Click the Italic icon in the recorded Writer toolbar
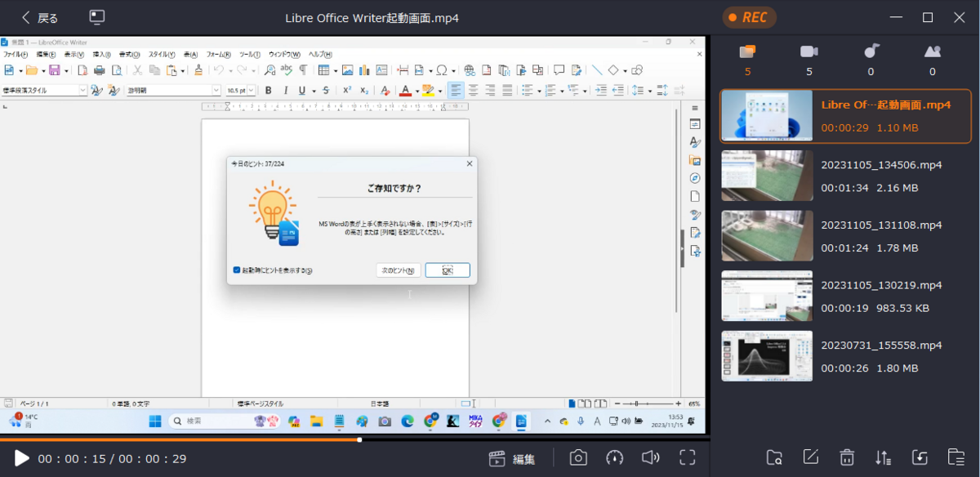The image size is (980, 477). click(x=284, y=91)
